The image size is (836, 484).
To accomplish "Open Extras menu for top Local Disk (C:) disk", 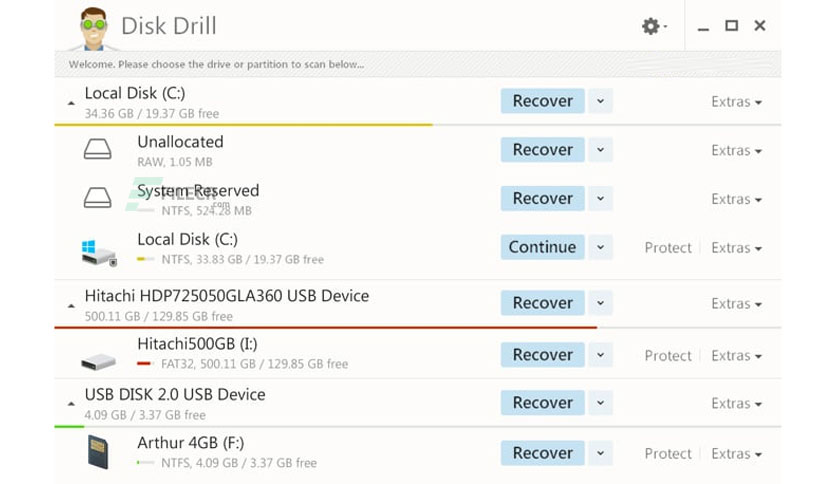I will click(736, 101).
